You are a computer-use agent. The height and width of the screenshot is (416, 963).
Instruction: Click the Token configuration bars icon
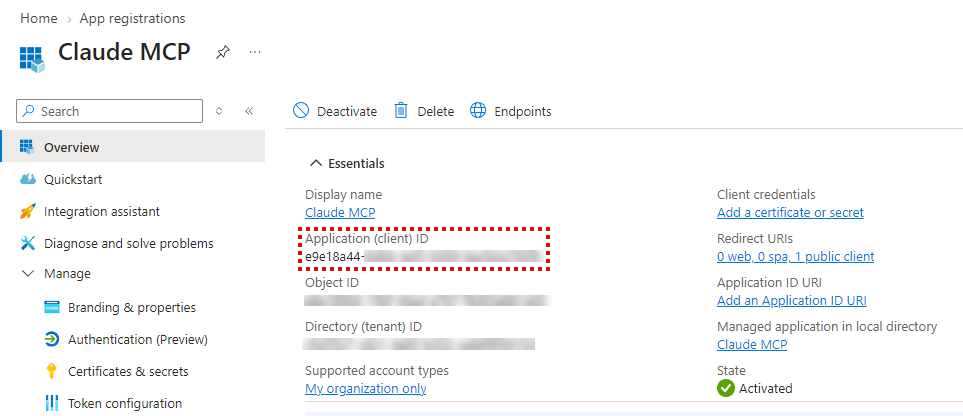click(x=52, y=403)
